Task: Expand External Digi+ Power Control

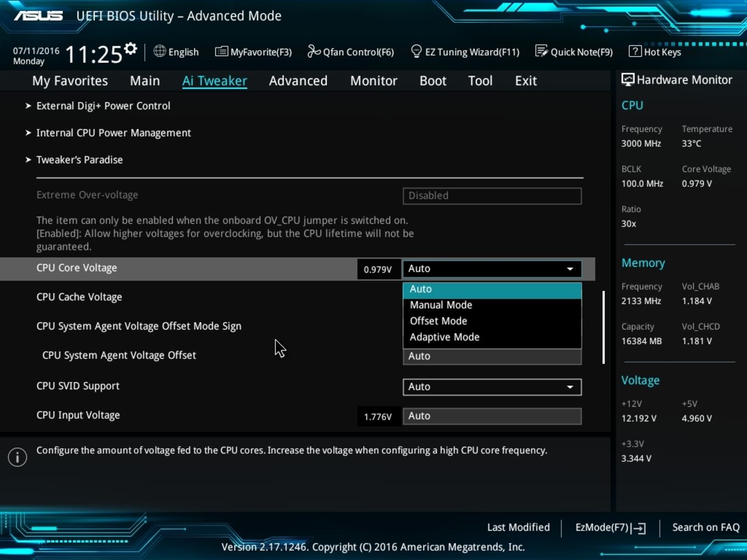Action: coord(103,106)
